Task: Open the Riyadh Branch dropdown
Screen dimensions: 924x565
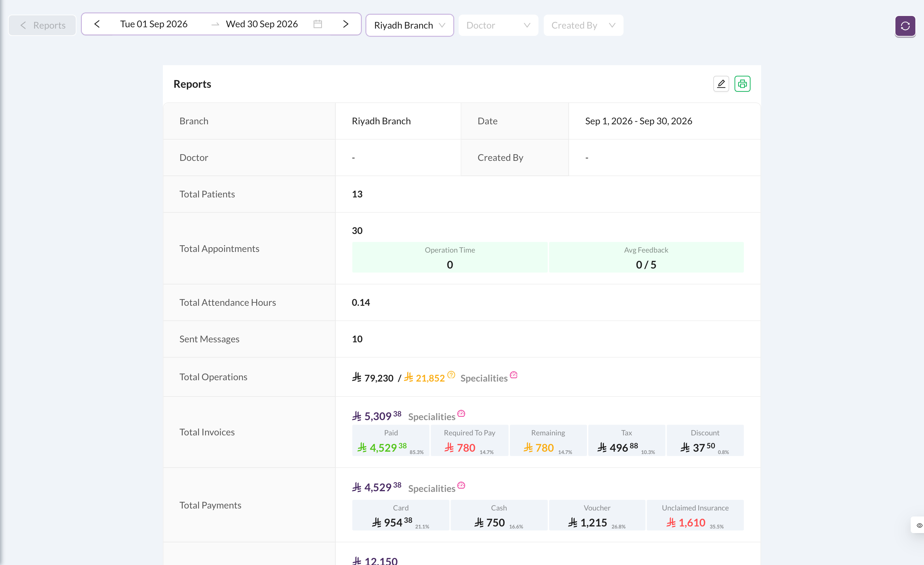Action: click(x=409, y=25)
